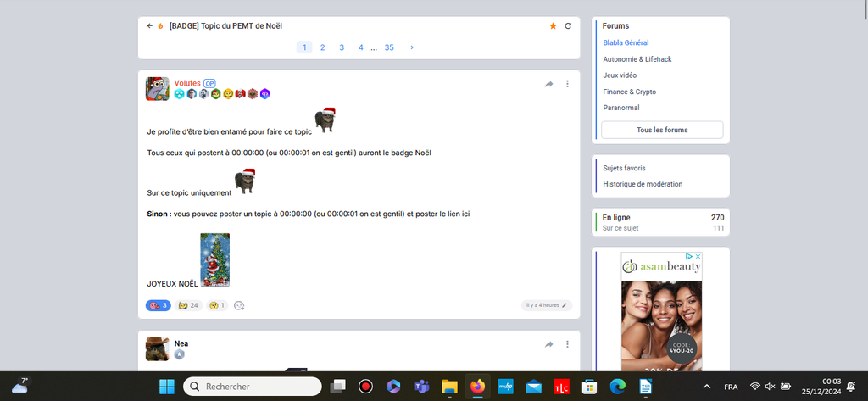Refresh the topic with the reload icon
The height and width of the screenshot is (401, 868).
pos(568,26)
